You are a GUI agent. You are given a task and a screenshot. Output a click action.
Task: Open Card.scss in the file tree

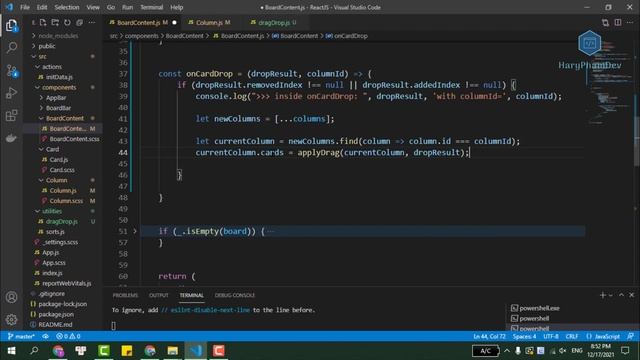coord(62,170)
